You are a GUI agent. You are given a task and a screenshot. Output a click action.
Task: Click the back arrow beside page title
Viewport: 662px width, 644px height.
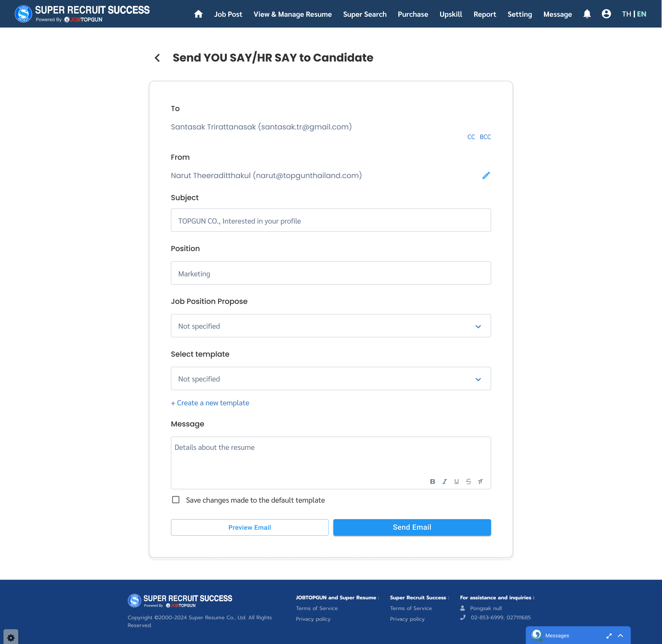coord(157,58)
